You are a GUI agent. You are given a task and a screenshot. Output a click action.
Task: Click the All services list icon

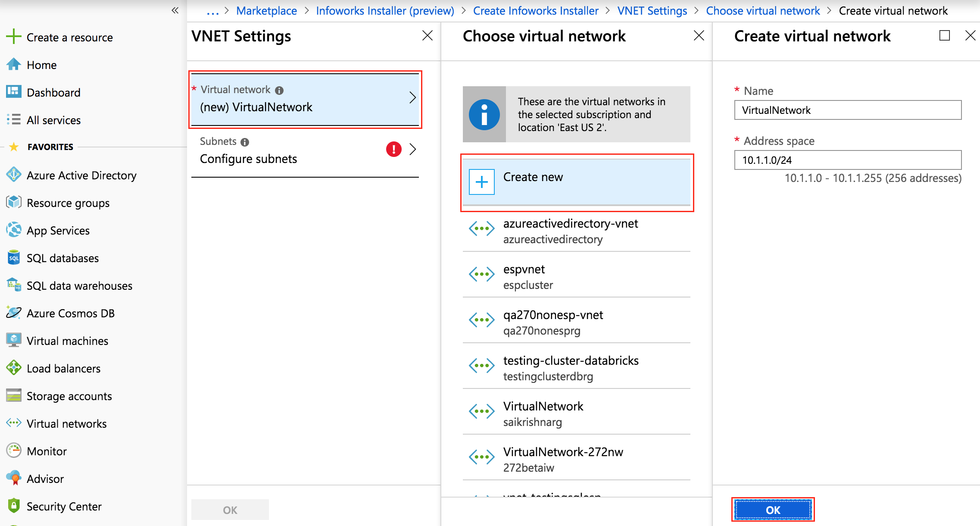(x=14, y=119)
